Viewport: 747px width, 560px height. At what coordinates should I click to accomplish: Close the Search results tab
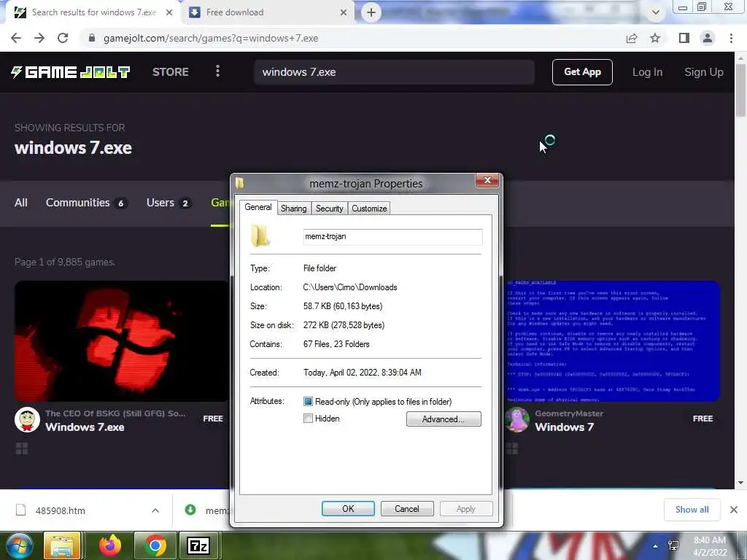coord(169,12)
